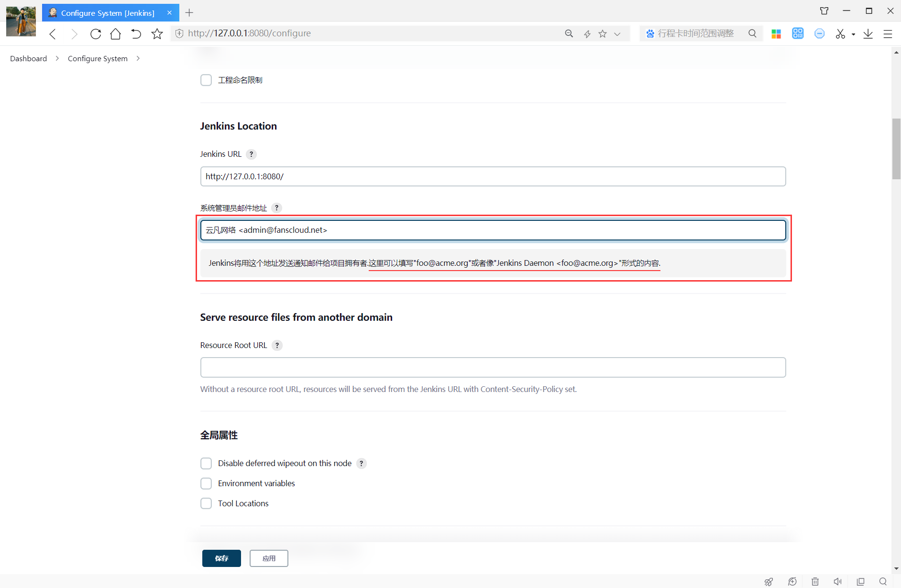901x588 pixels.
Task: Open help for Jenkins URL
Action: pyautogui.click(x=251, y=154)
